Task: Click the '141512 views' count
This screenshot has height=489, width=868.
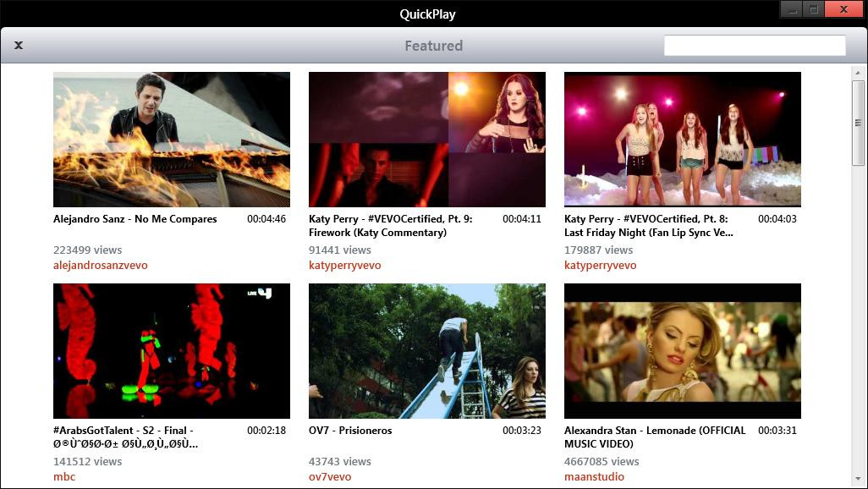Action: pyautogui.click(x=87, y=462)
